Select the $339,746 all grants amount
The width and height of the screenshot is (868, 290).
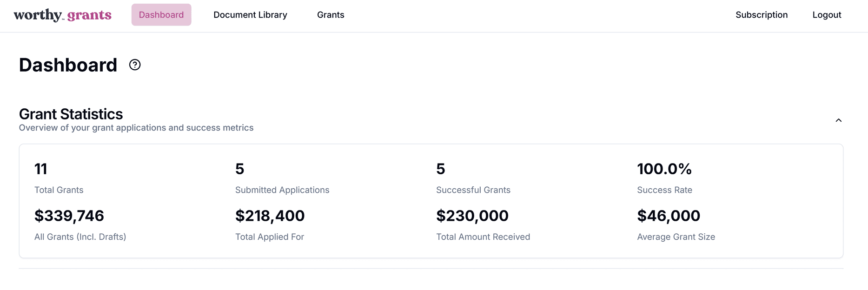(x=69, y=216)
